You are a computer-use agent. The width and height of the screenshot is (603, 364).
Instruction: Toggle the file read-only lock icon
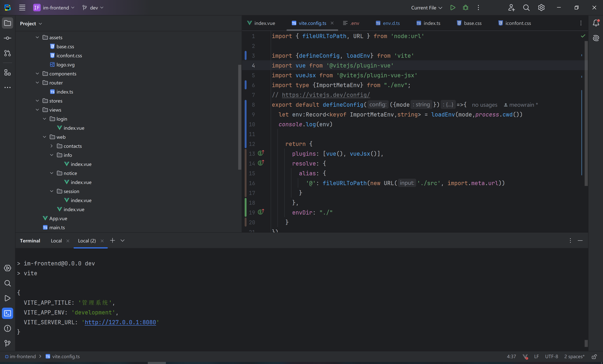click(594, 357)
